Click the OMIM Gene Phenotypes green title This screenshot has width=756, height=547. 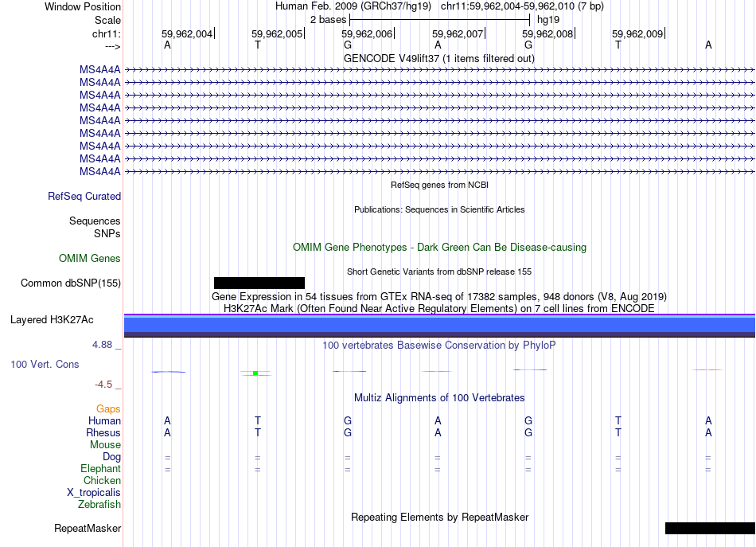(x=440, y=248)
